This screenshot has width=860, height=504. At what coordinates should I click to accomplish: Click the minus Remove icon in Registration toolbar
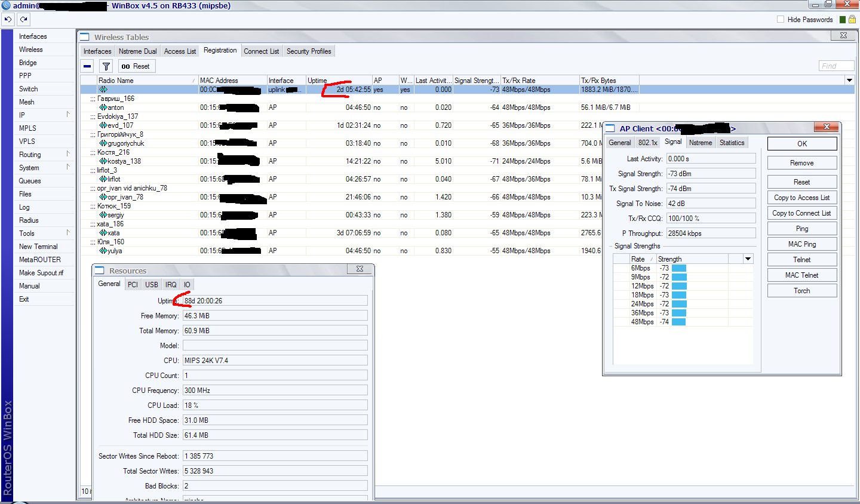(x=87, y=66)
